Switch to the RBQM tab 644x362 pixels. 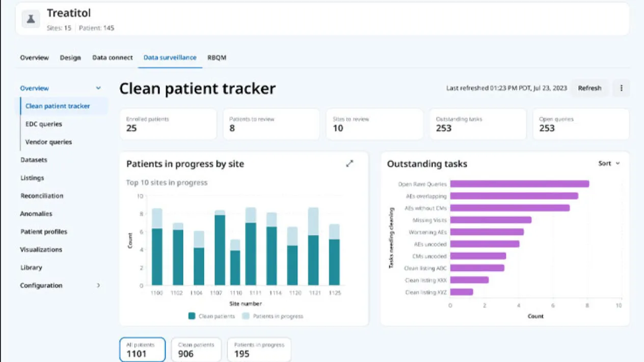(216, 58)
